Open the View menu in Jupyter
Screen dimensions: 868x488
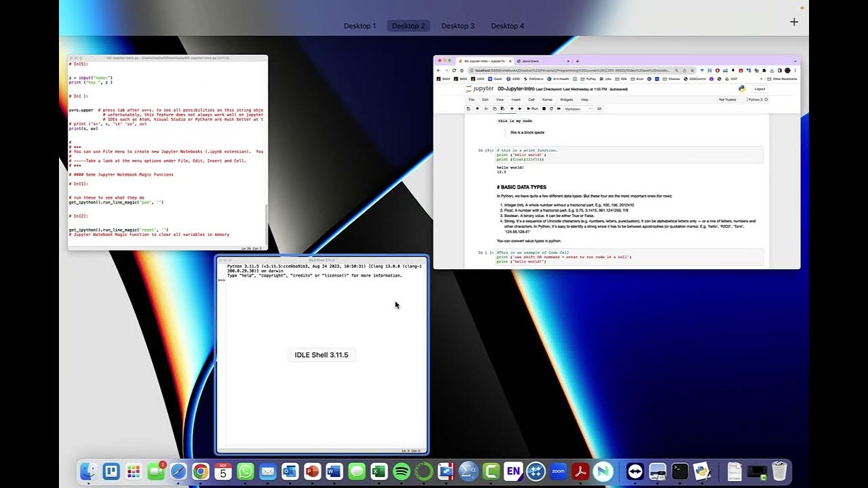click(500, 100)
